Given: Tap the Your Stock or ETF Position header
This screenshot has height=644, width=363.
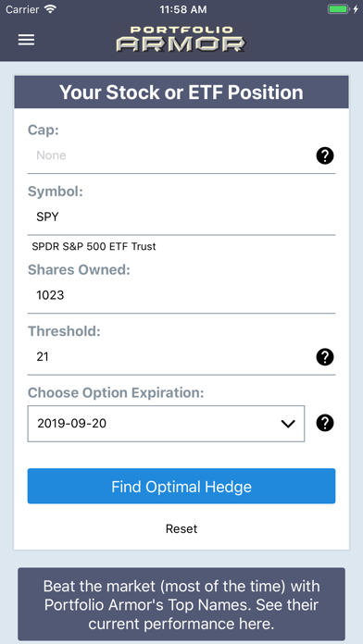Looking at the screenshot, I should (181, 92).
